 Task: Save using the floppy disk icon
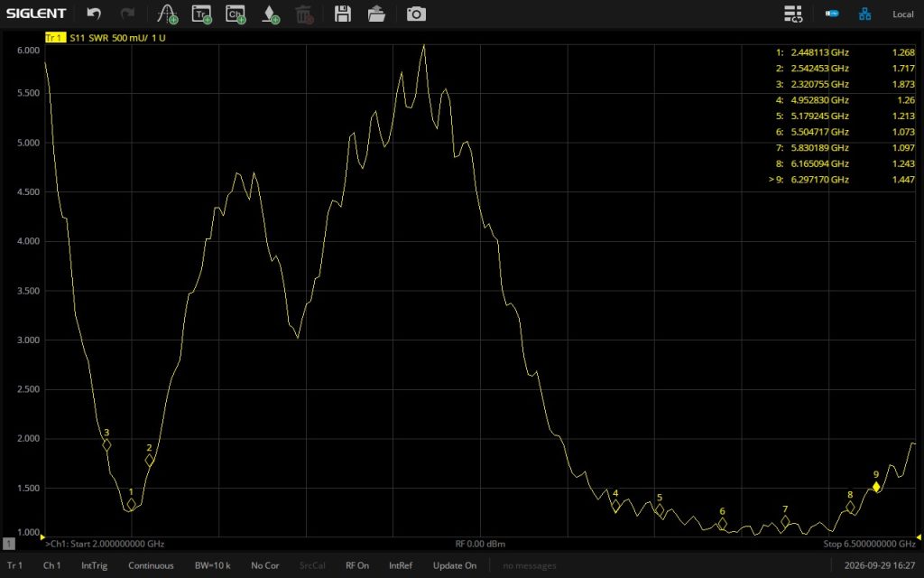coord(342,14)
